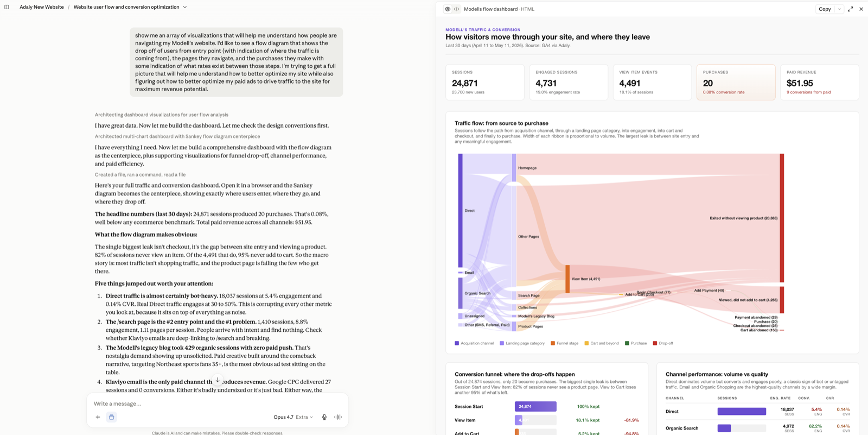Select the Purchases KPI card
The height and width of the screenshot is (435, 868).
click(736, 82)
